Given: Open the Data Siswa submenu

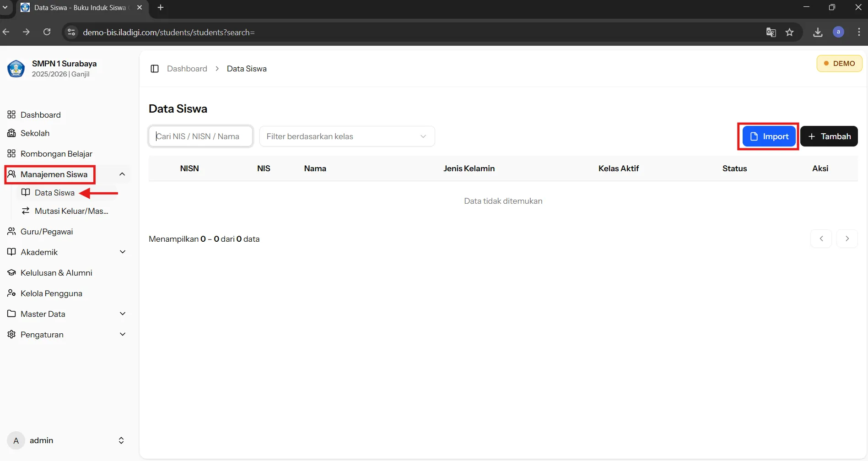Looking at the screenshot, I should coord(54,193).
